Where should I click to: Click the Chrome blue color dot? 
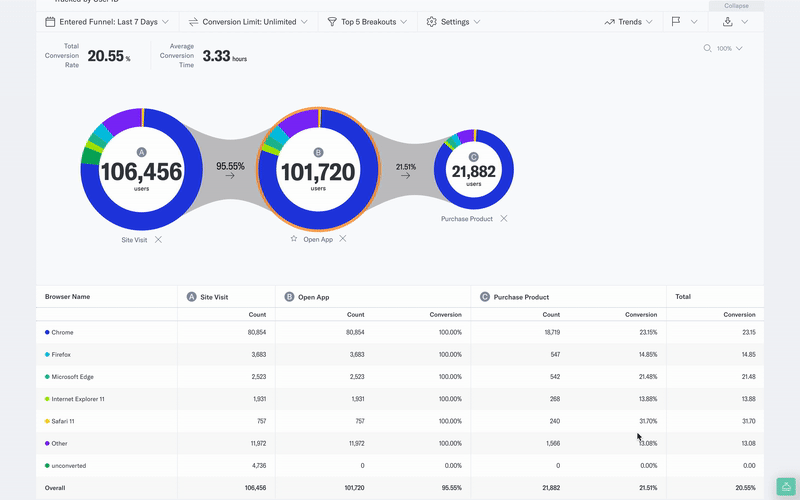click(47, 332)
